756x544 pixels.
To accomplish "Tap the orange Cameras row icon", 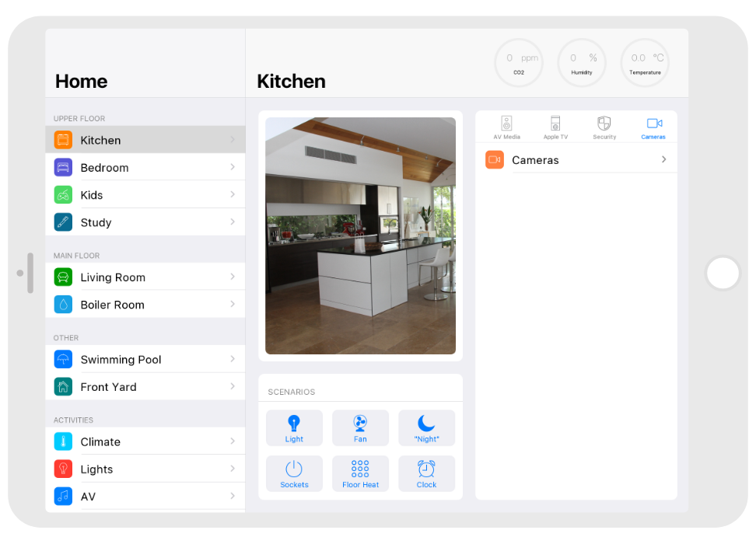I will click(495, 160).
